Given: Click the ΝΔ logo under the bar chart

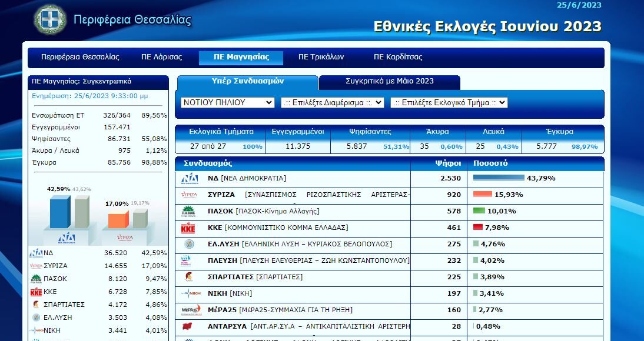Looking at the screenshot, I should click(67, 238).
